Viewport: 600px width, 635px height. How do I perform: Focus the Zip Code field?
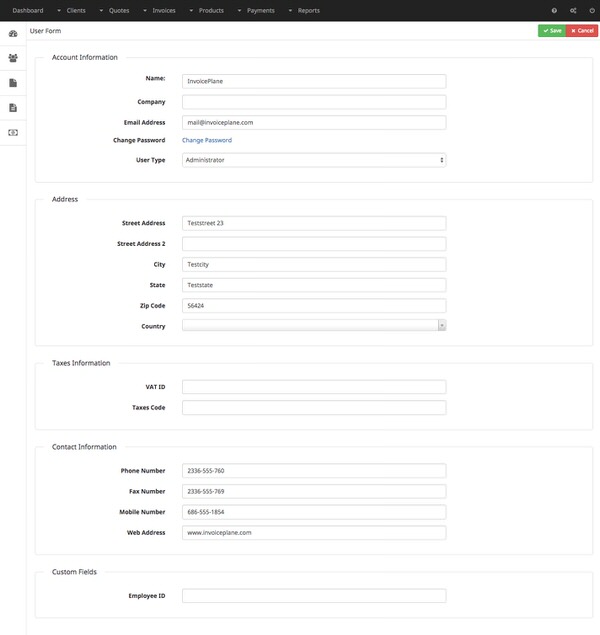(x=314, y=306)
